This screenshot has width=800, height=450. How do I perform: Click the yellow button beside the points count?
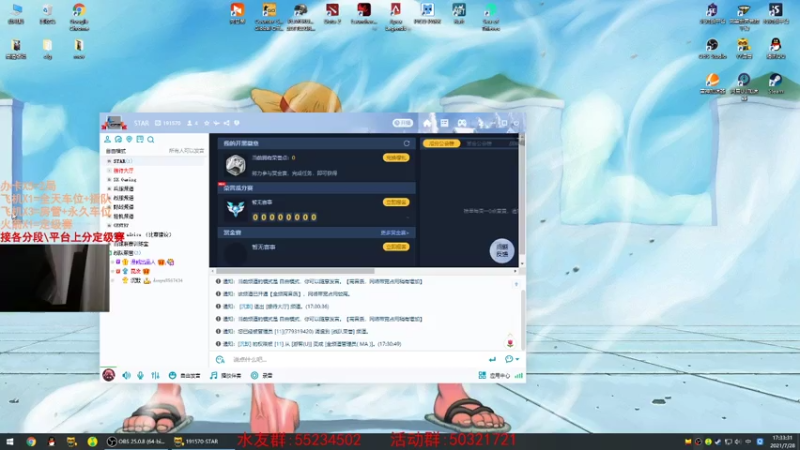point(396,158)
